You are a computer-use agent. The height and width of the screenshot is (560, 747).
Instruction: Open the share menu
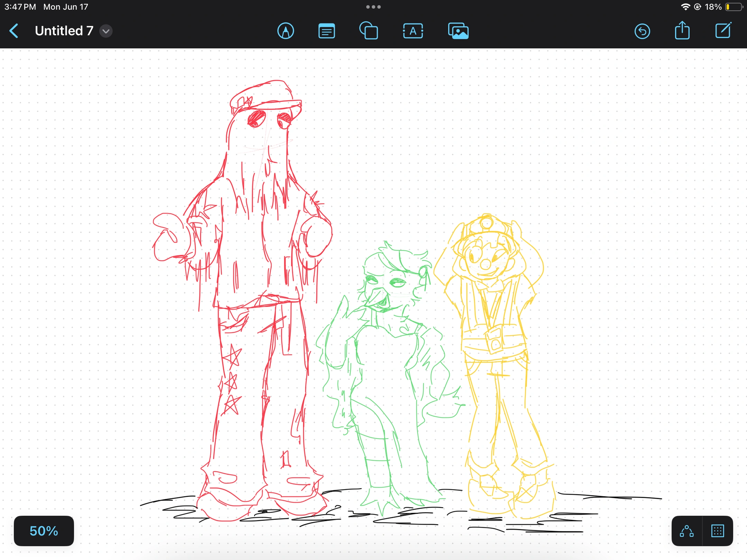[x=682, y=31]
